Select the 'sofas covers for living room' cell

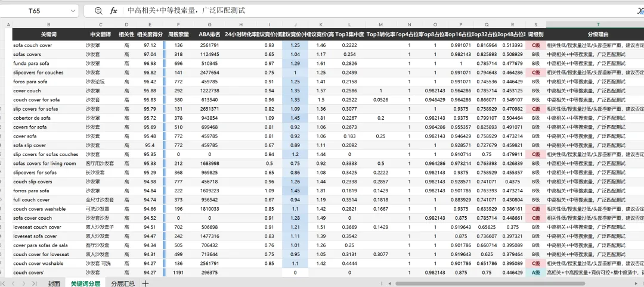(48, 164)
